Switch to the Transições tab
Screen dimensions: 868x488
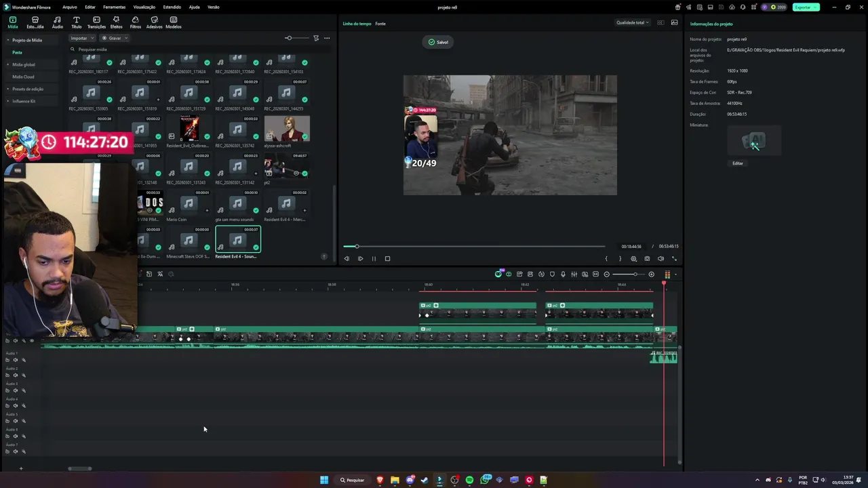[96, 23]
